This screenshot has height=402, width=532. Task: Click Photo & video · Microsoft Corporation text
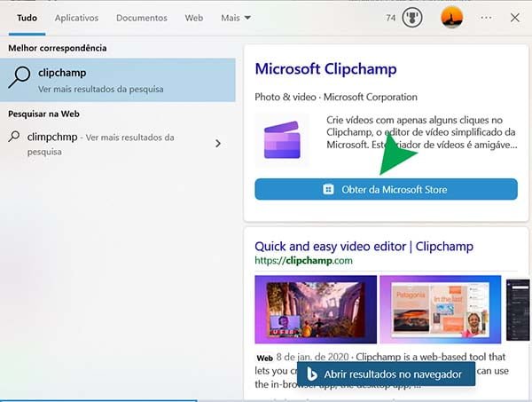[x=336, y=97]
